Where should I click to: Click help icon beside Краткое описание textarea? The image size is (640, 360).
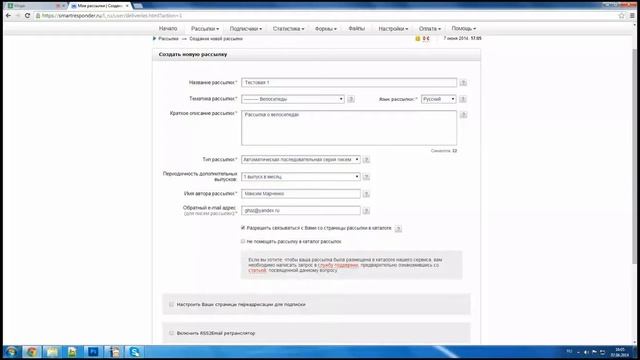click(463, 115)
